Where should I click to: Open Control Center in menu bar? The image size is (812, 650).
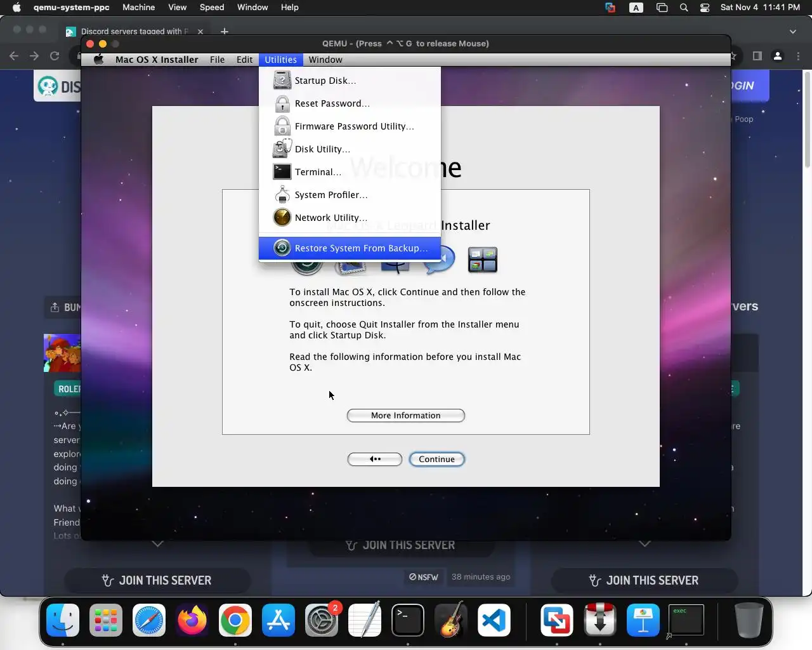(705, 8)
